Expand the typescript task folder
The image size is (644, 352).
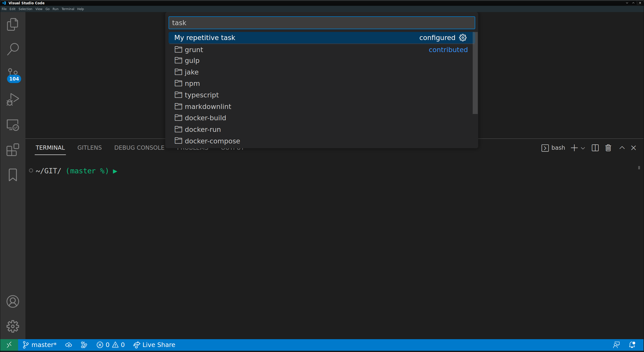coord(320,95)
